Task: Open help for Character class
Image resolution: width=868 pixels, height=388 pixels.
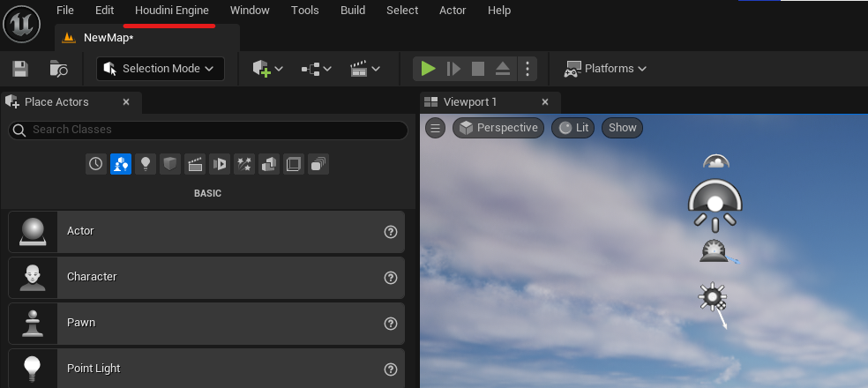Action: [391, 277]
